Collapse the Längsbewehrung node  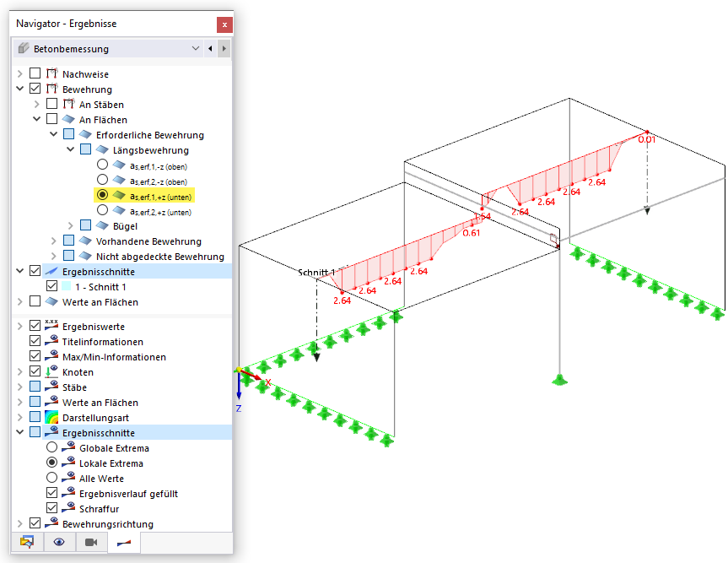pos(70,149)
